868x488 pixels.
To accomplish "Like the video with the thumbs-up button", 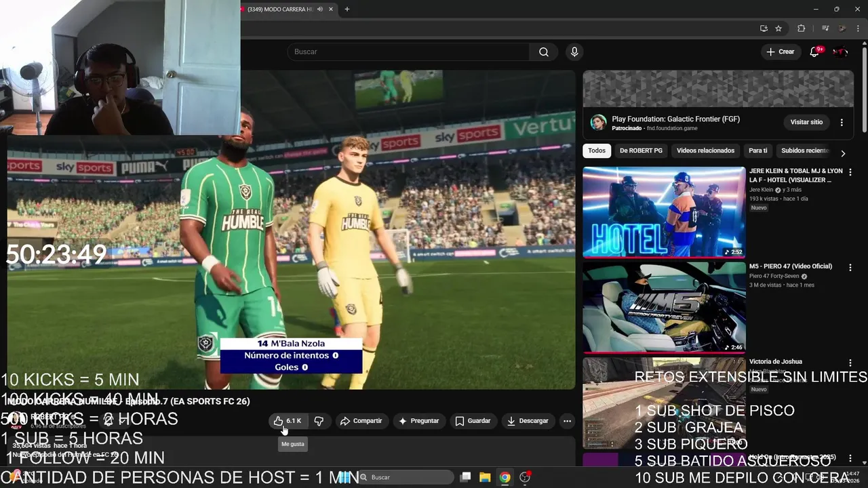I will pyautogui.click(x=288, y=421).
